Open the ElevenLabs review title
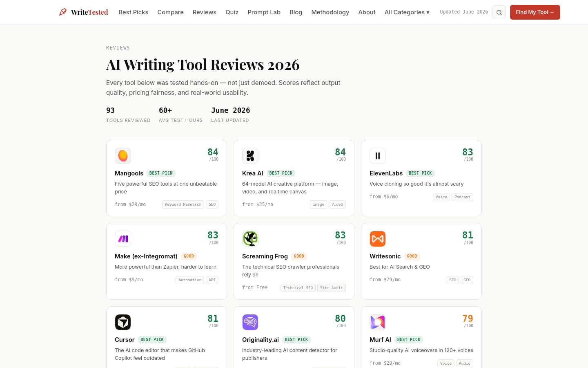 click(x=386, y=173)
